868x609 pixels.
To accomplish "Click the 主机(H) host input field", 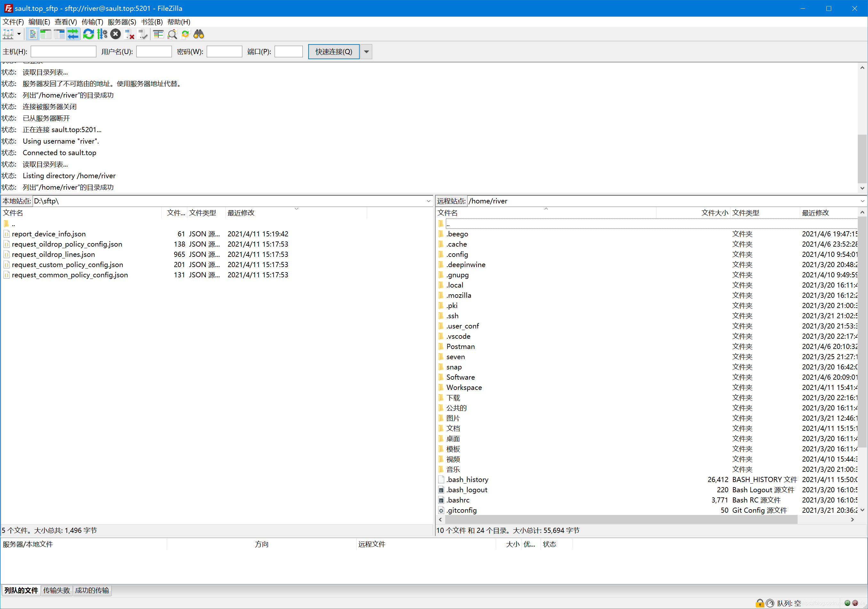I will click(x=63, y=52).
